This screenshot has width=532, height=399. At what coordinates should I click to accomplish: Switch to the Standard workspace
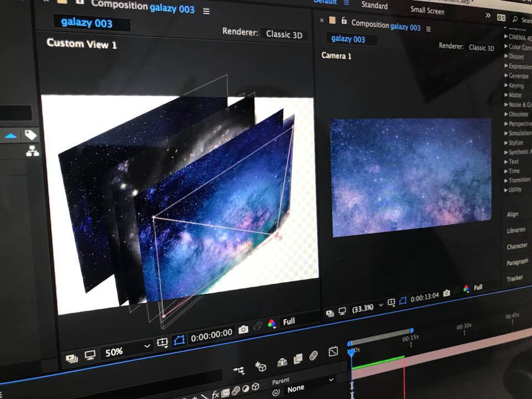[x=375, y=5]
